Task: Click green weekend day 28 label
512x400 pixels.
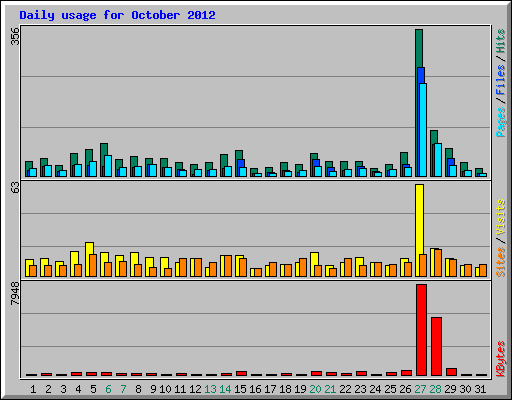Action: click(x=435, y=389)
